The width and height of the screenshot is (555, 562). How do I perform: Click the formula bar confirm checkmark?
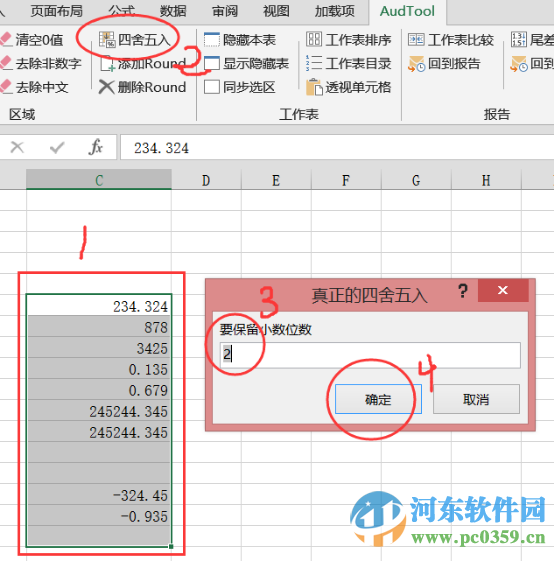pos(57,147)
